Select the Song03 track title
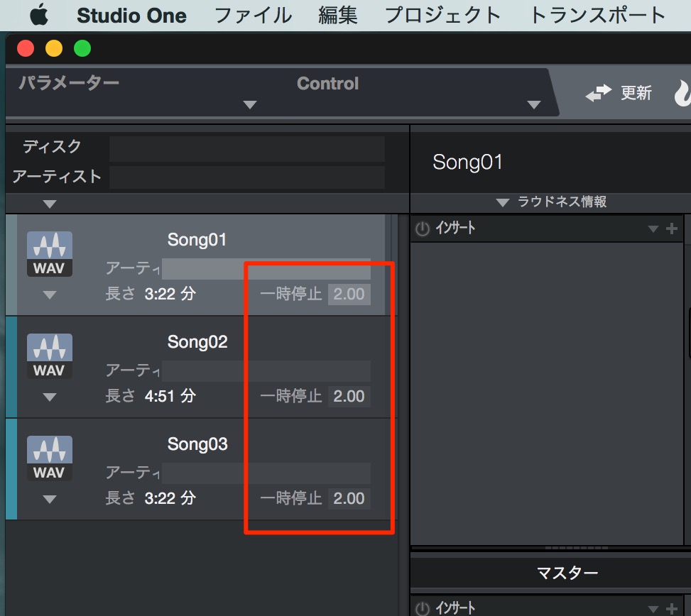 coord(197,445)
